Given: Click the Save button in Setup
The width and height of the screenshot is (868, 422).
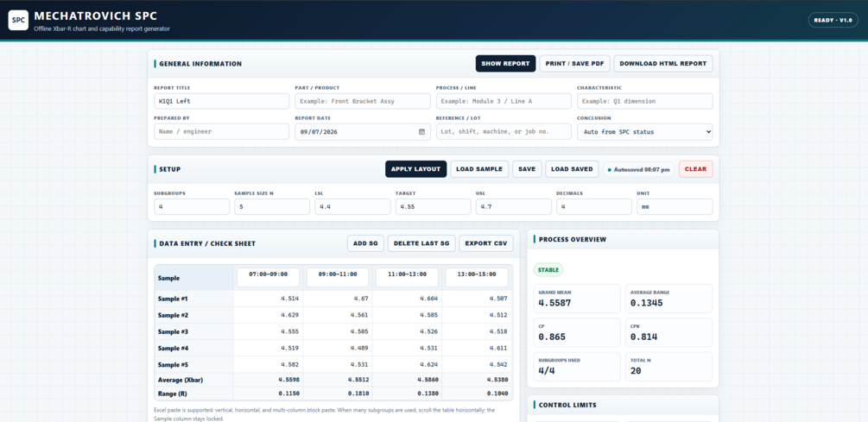Looking at the screenshot, I should [x=527, y=169].
